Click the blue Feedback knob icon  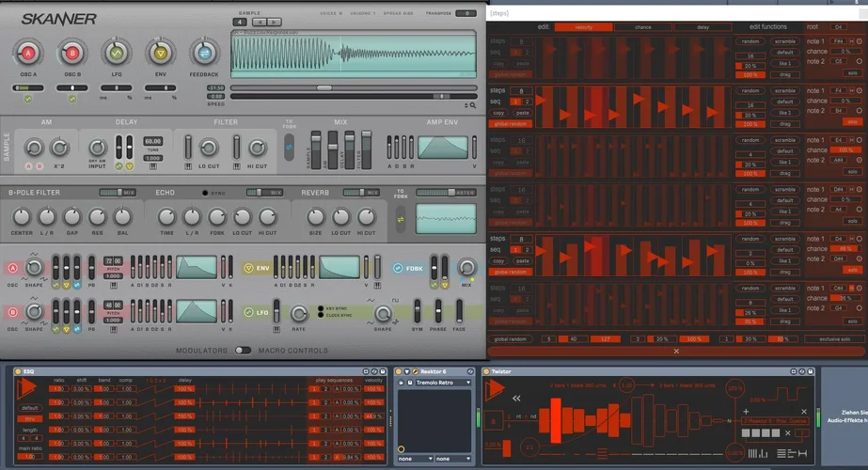pos(203,53)
